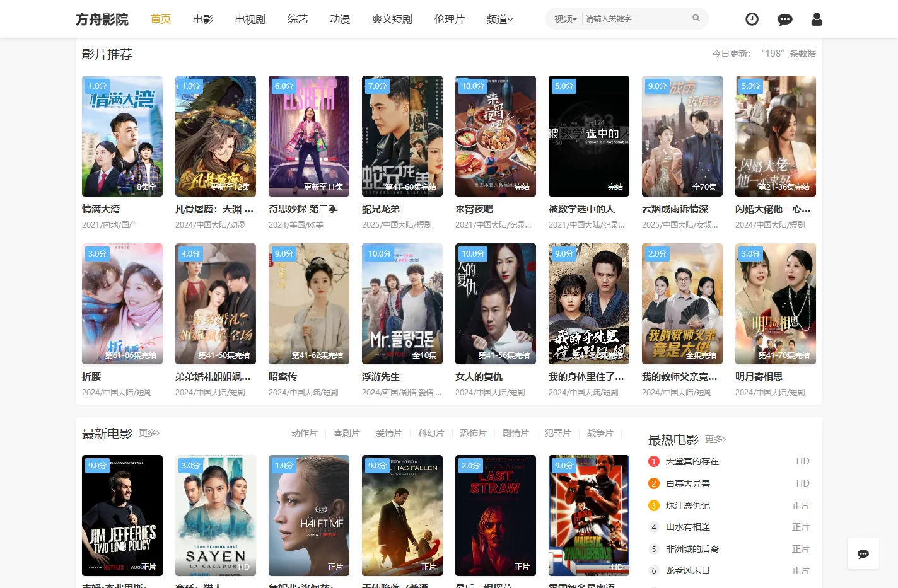The image size is (898, 588).
Task: Open the 凡骨屠魔 poster thumbnail
Action: 216,136
